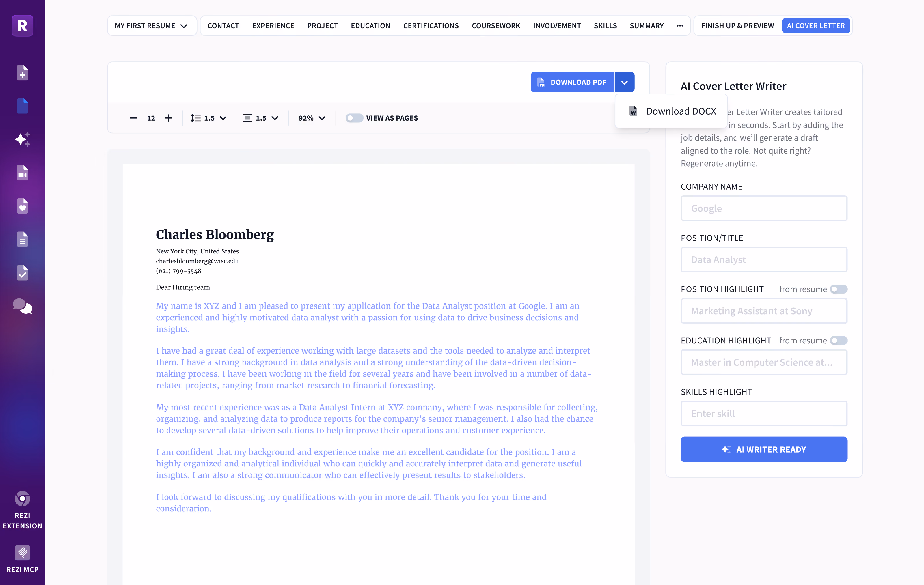
Task: Open the checkmark document sidebar icon
Action: click(x=22, y=273)
